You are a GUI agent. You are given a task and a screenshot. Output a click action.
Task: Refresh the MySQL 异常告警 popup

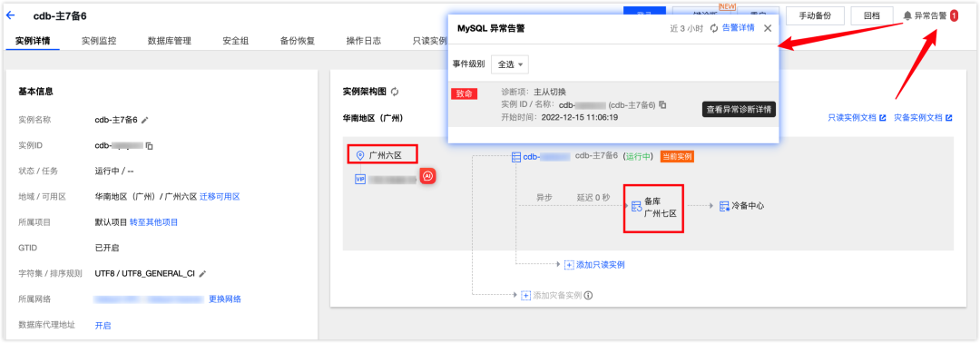[x=714, y=28]
